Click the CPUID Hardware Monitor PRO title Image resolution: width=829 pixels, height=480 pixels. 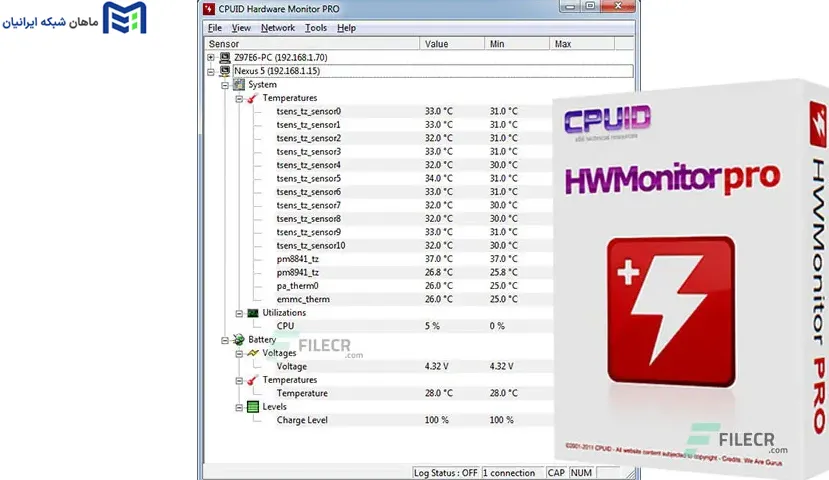[x=279, y=9]
